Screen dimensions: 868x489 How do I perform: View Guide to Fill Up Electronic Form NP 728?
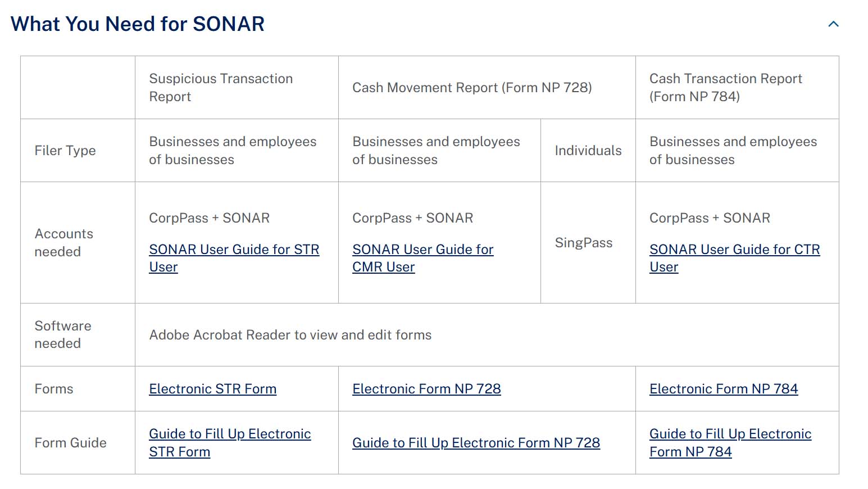(476, 443)
